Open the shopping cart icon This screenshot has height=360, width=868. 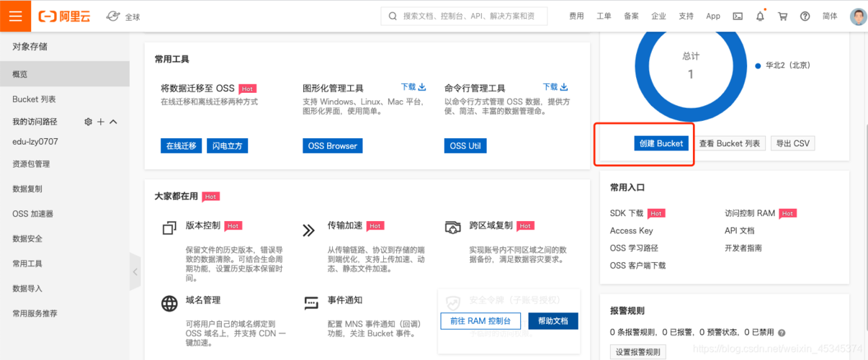[x=782, y=17]
